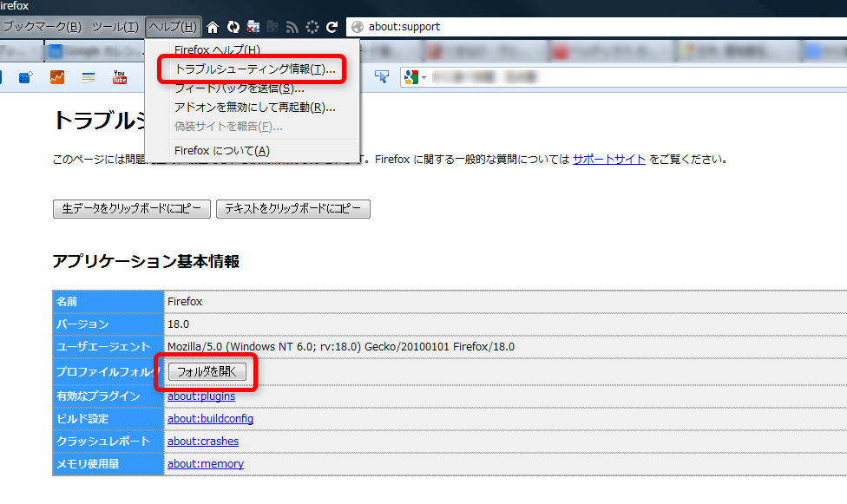Click テキストをクリップボードにコピー button
This screenshot has width=847, height=504.
293,208
